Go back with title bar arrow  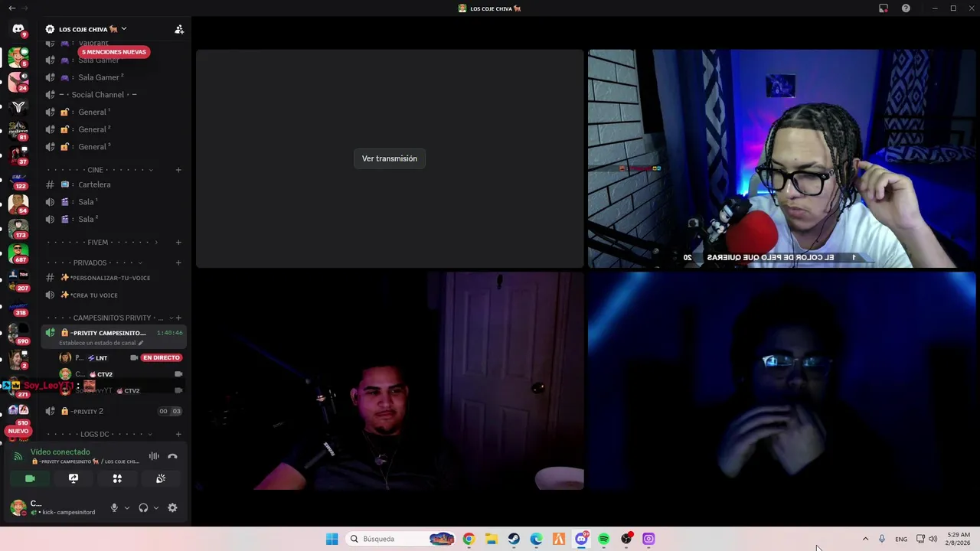click(11, 8)
